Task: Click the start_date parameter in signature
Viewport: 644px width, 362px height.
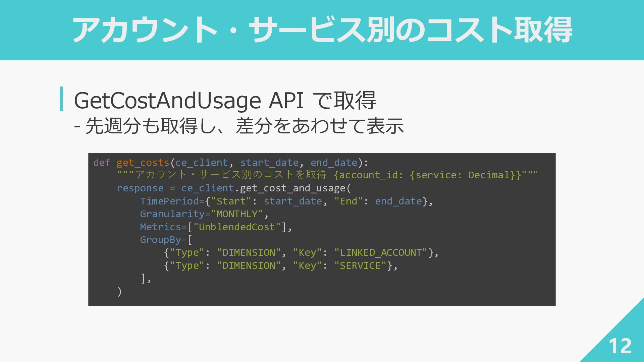Action: tap(269, 163)
